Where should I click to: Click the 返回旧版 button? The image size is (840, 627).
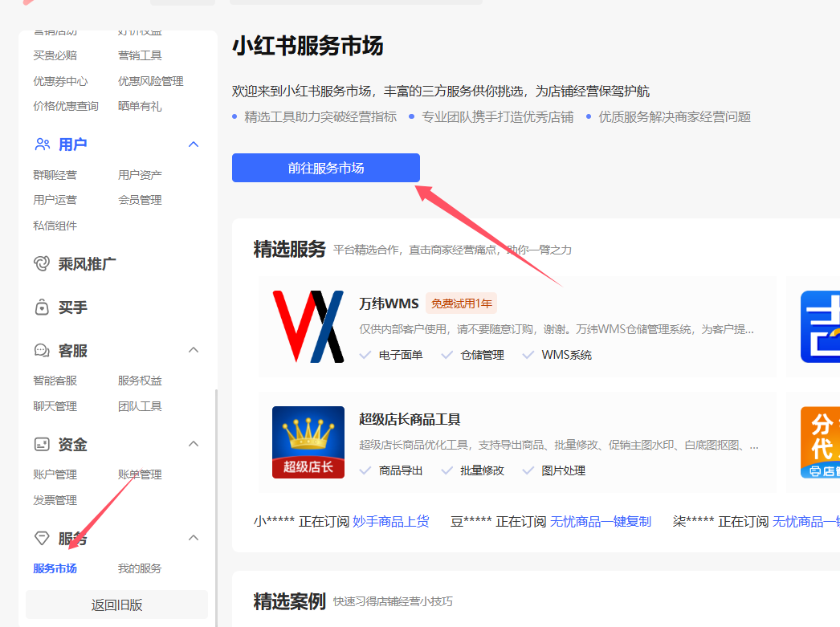116,605
